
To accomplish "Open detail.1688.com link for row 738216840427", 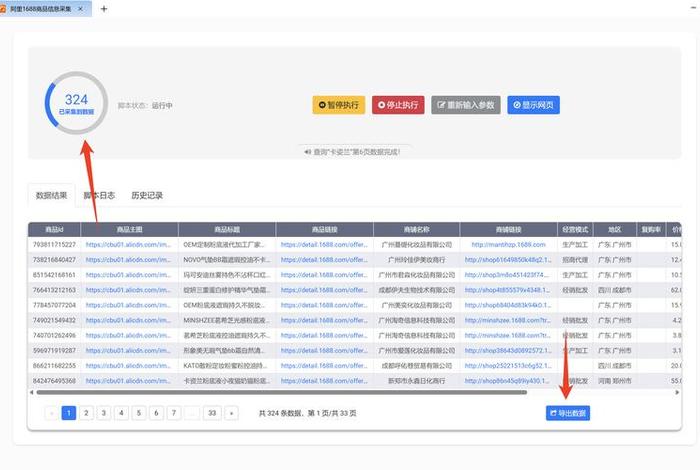I will tap(325, 260).
